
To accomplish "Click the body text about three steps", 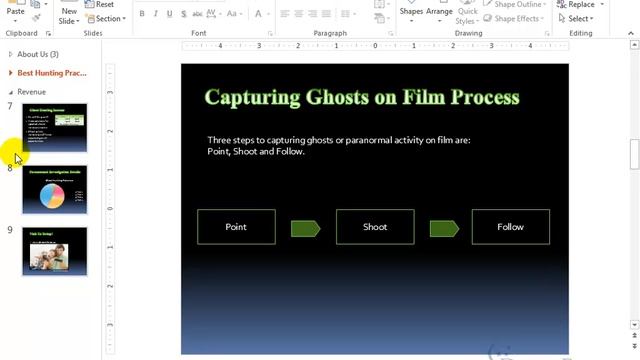I will point(339,146).
